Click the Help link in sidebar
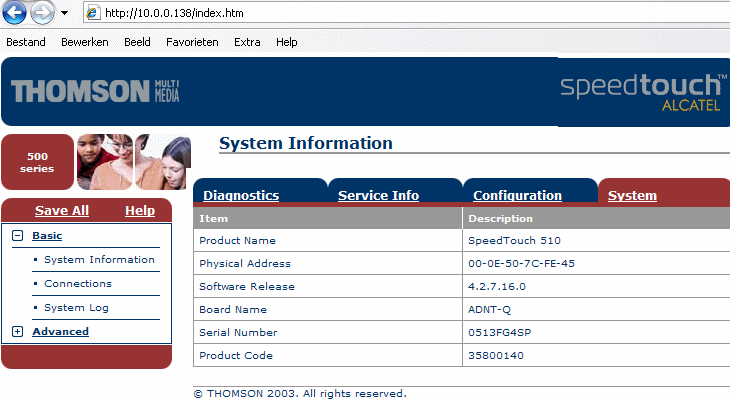 click(x=140, y=210)
